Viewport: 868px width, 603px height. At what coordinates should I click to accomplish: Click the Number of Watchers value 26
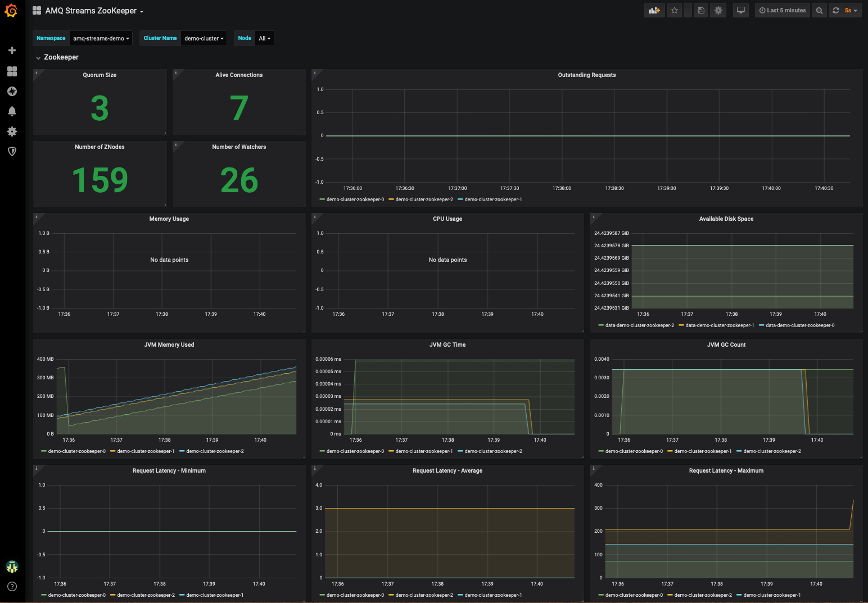click(239, 180)
